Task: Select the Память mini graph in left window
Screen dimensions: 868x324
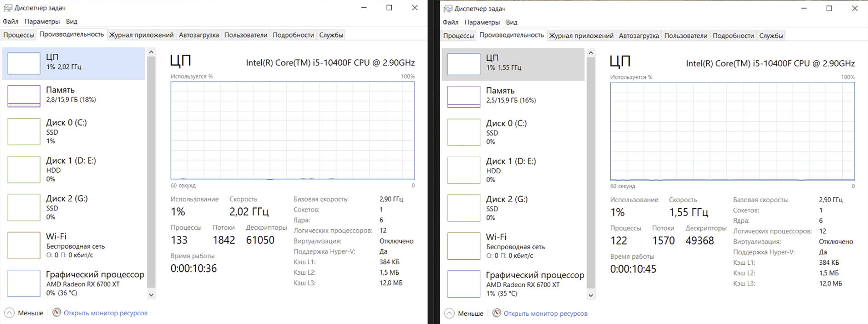Action: click(24, 96)
